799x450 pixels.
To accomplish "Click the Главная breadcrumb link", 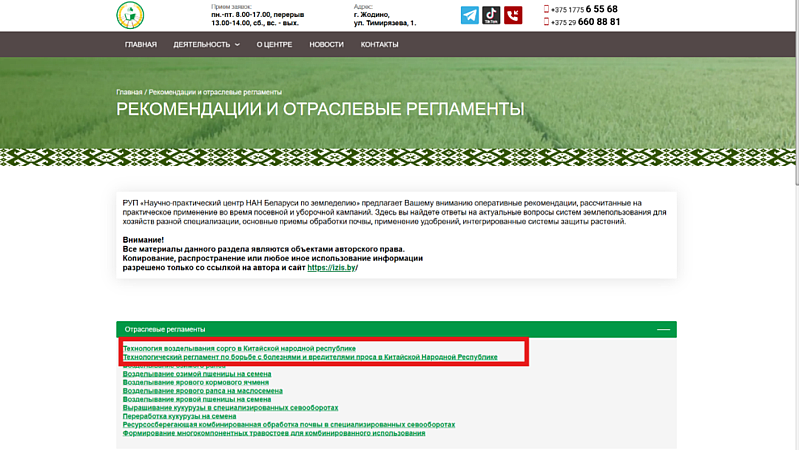I will click(129, 92).
